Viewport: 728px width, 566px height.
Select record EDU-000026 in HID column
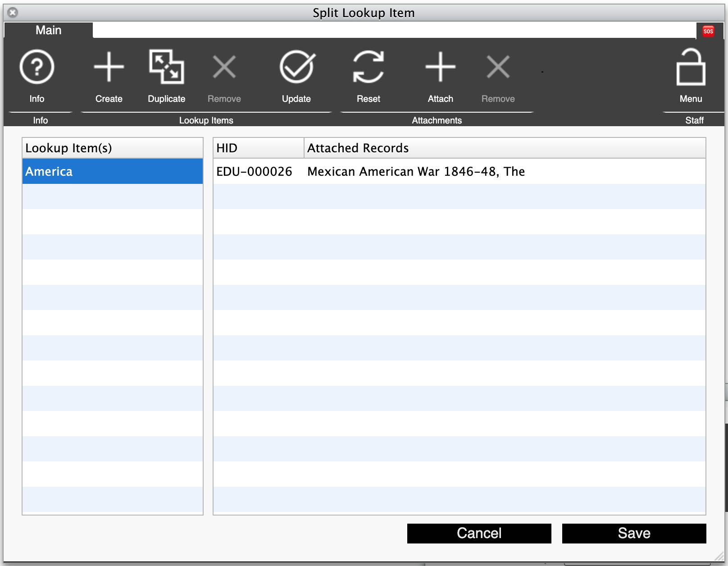[254, 171]
